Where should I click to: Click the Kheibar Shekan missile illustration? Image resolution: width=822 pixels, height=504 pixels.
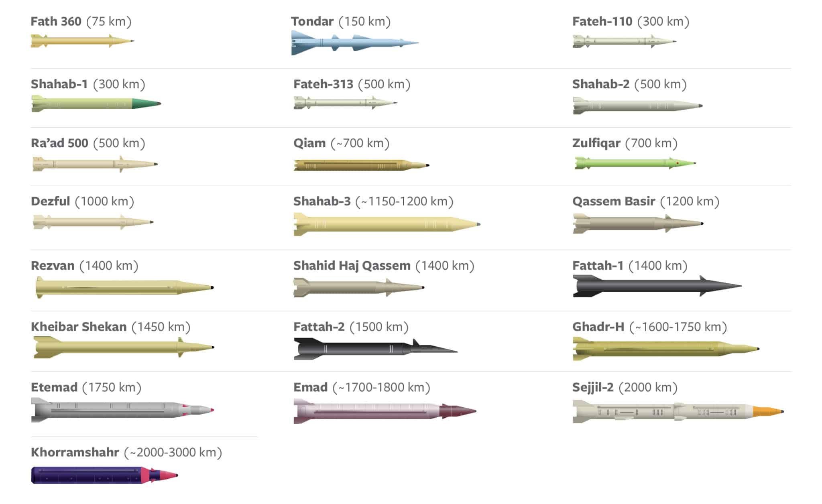click(x=123, y=347)
